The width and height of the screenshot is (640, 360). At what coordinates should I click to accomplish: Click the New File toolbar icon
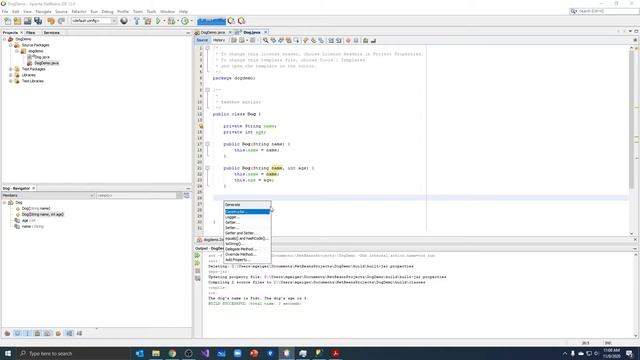click(7, 21)
